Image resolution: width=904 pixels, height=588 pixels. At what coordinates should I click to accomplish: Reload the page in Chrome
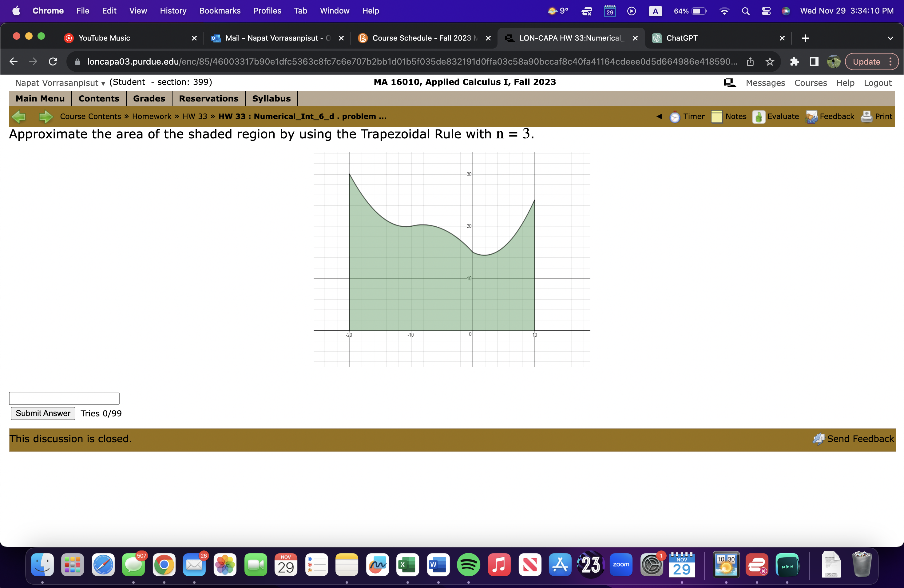point(53,62)
